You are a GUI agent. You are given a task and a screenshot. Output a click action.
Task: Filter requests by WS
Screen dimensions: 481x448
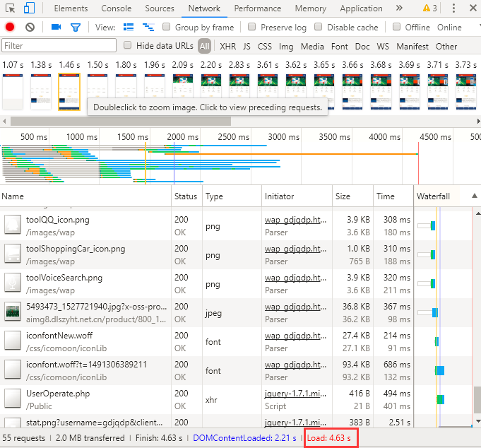[x=383, y=47]
